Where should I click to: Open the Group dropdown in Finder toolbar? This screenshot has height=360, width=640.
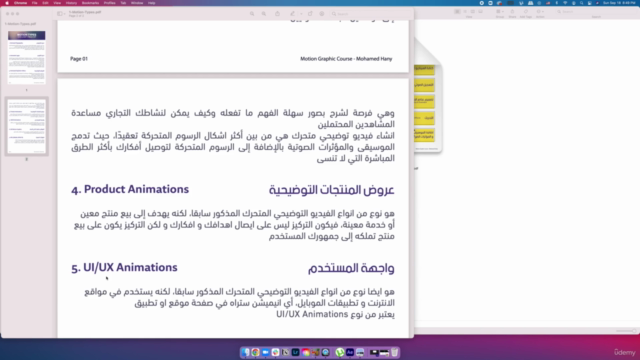click(500, 12)
